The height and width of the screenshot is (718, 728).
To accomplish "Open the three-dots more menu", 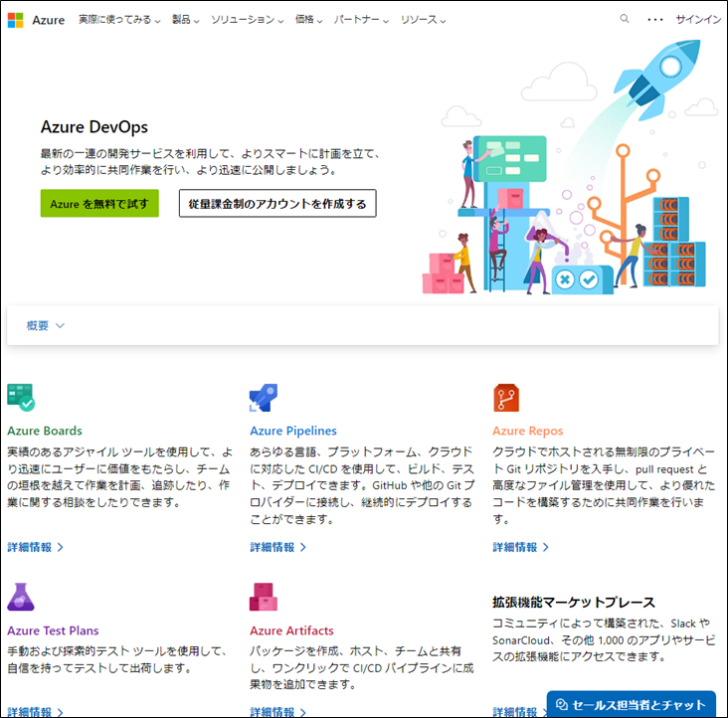I will (x=655, y=20).
